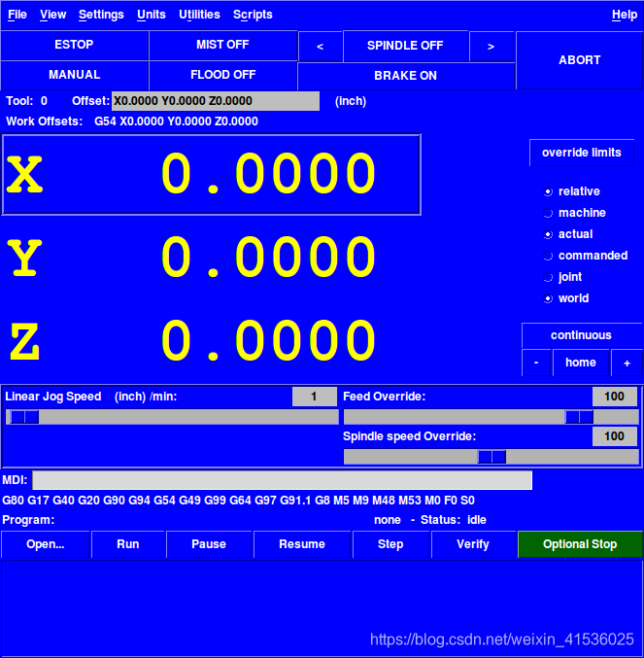Screen dimensions: 644x658
Task: Click the home button
Action: pyautogui.click(x=581, y=363)
